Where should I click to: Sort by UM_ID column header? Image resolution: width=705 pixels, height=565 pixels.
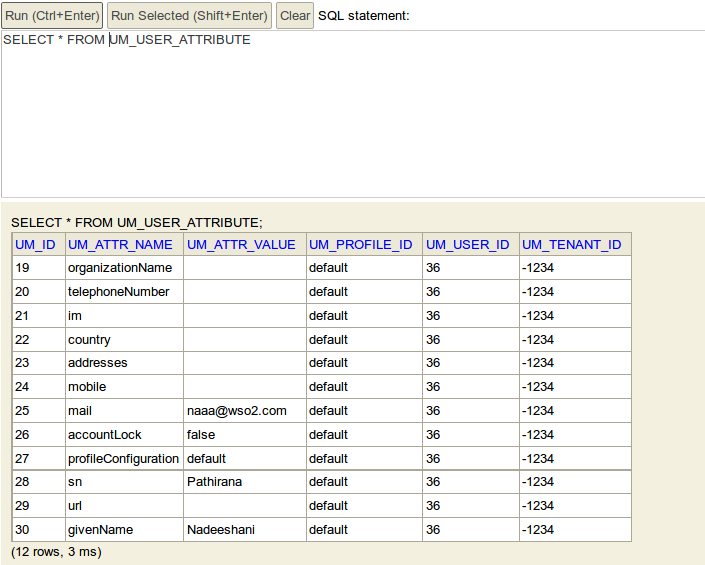[x=35, y=245]
